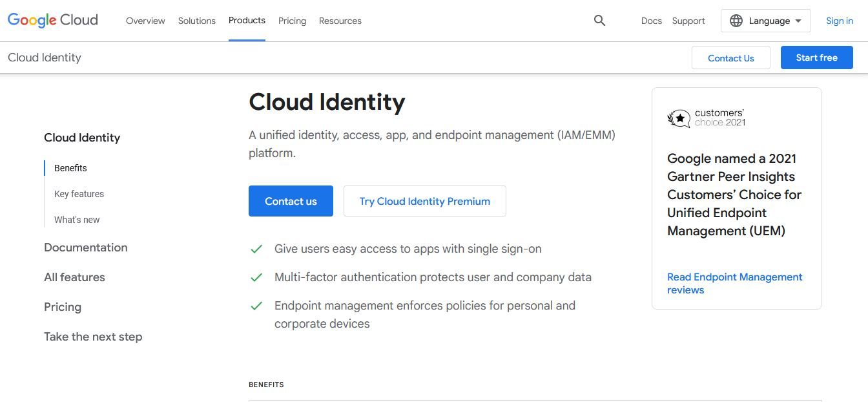Click the unified identity platform description
The width and height of the screenshot is (868, 402).
pyautogui.click(x=432, y=144)
